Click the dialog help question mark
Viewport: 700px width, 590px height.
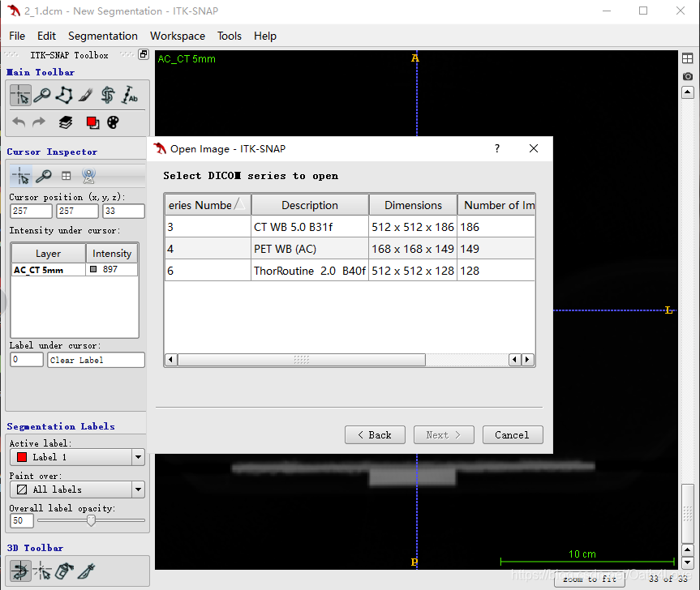pos(497,148)
